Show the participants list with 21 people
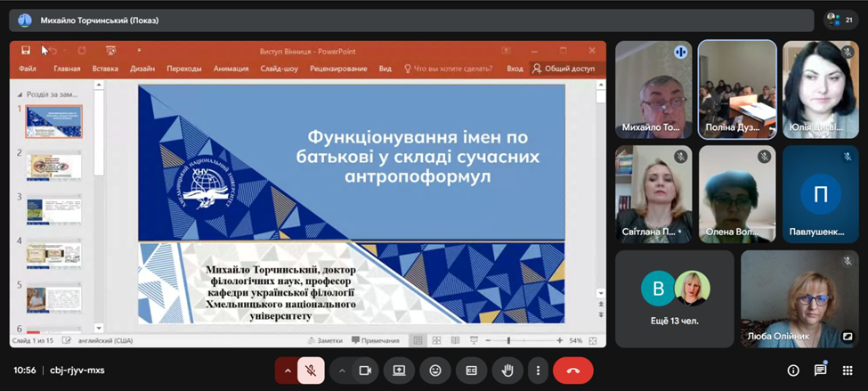868x391 pixels. [x=840, y=20]
